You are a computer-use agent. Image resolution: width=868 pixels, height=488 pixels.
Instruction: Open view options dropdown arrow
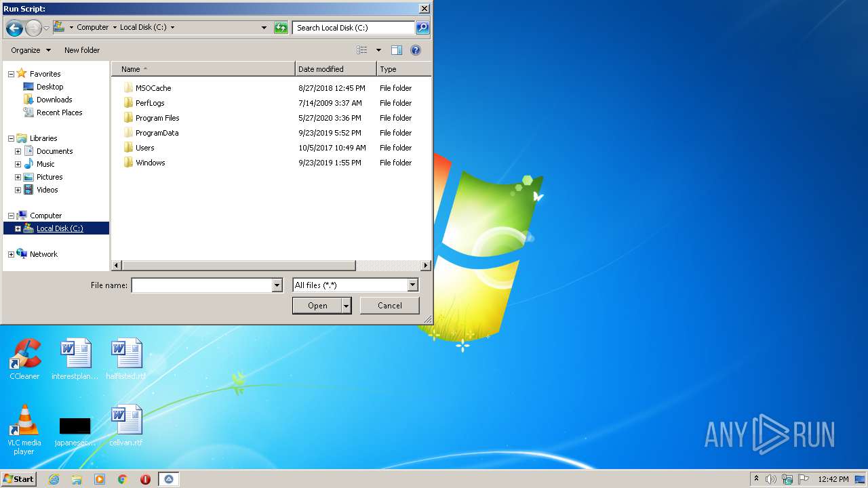click(378, 50)
